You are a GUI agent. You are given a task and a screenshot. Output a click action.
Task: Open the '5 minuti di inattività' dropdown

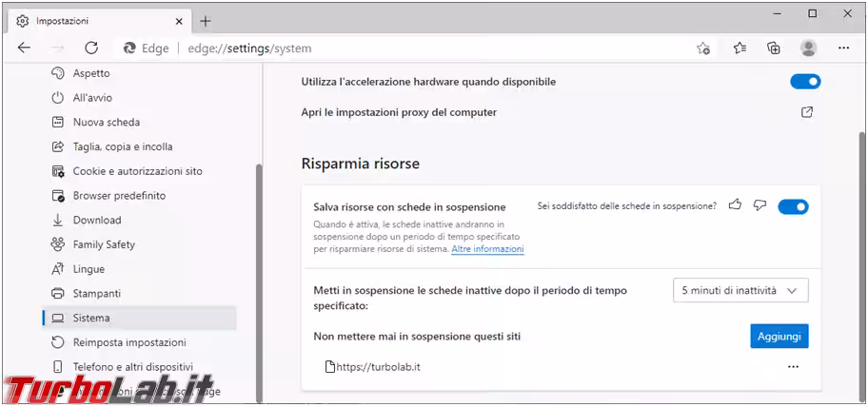point(740,291)
